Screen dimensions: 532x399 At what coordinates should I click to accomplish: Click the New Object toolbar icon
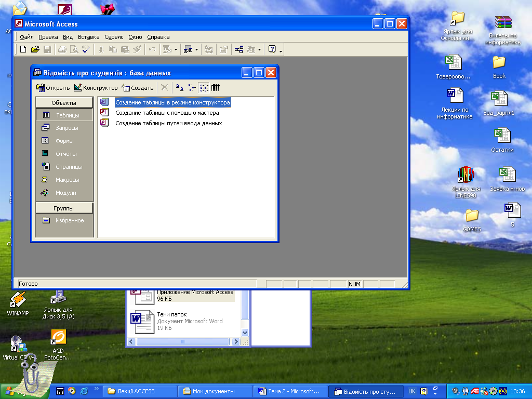(x=251, y=49)
